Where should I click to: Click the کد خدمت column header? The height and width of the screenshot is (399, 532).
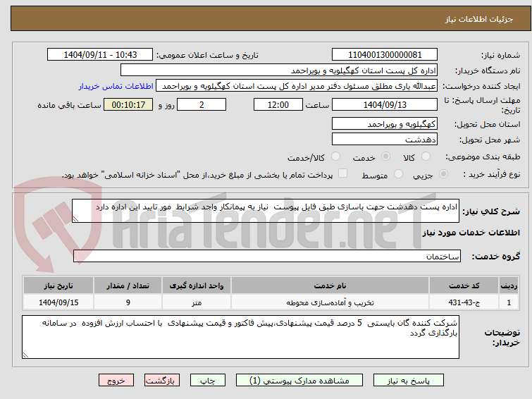(464, 286)
